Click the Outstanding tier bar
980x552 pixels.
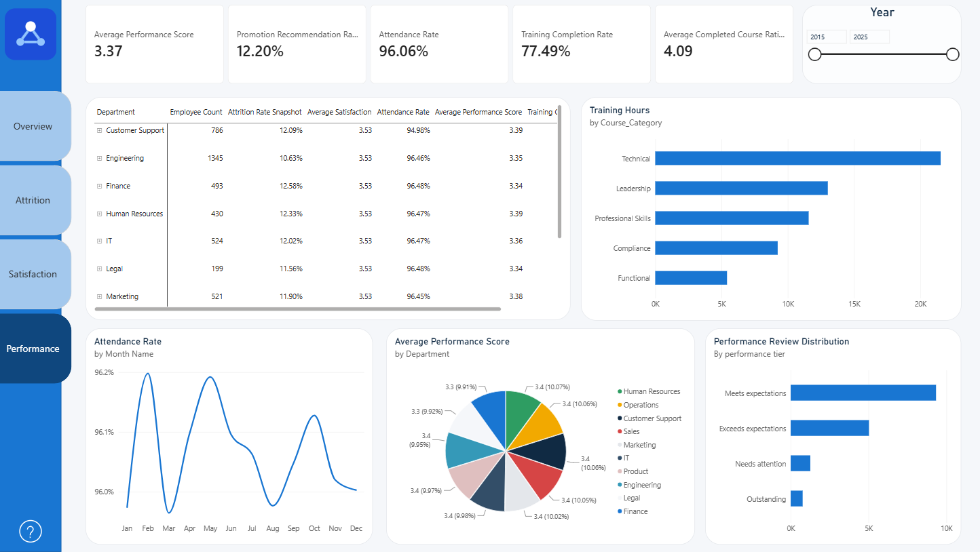pos(797,498)
